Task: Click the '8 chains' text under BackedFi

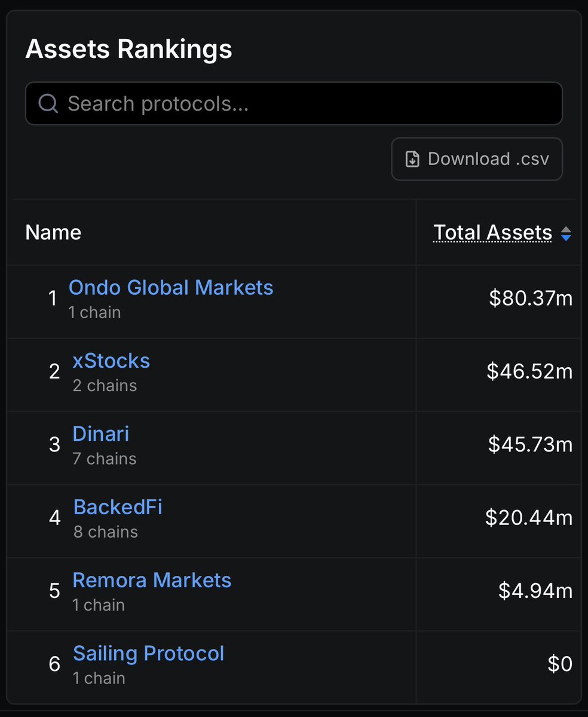Action: (106, 532)
